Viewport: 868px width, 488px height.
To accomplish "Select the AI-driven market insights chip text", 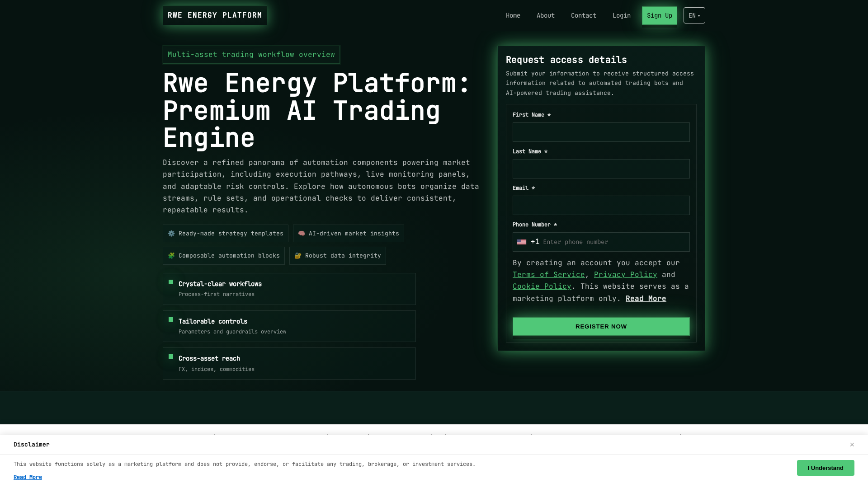I will (354, 234).
